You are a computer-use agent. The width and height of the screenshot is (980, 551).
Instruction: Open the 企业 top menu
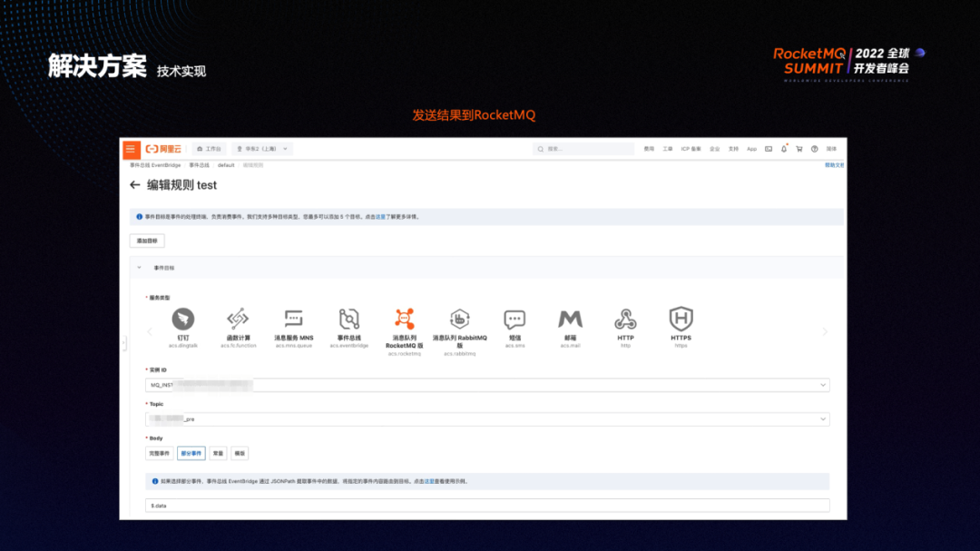[x=714, y=149]
